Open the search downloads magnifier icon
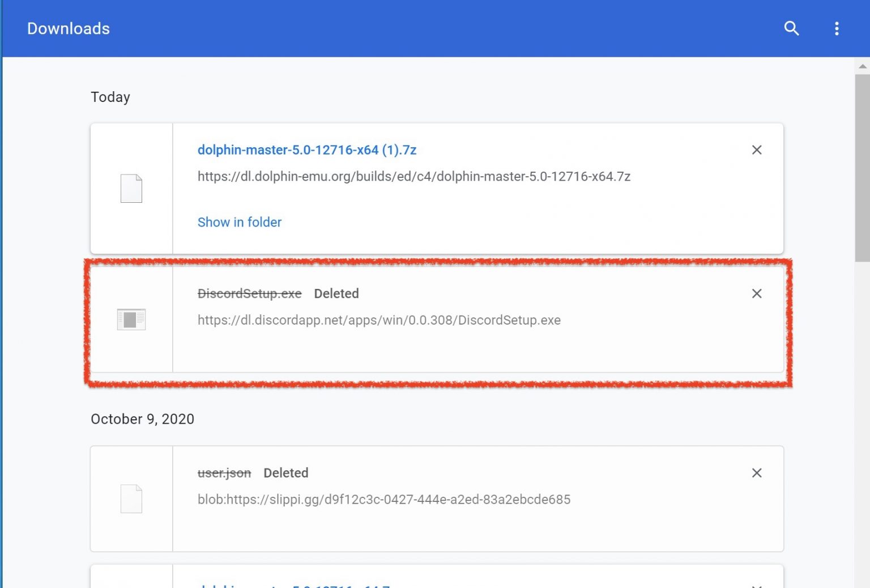This screenshot has height=588, width=870. pyautogui.click(x=791, y=28)
